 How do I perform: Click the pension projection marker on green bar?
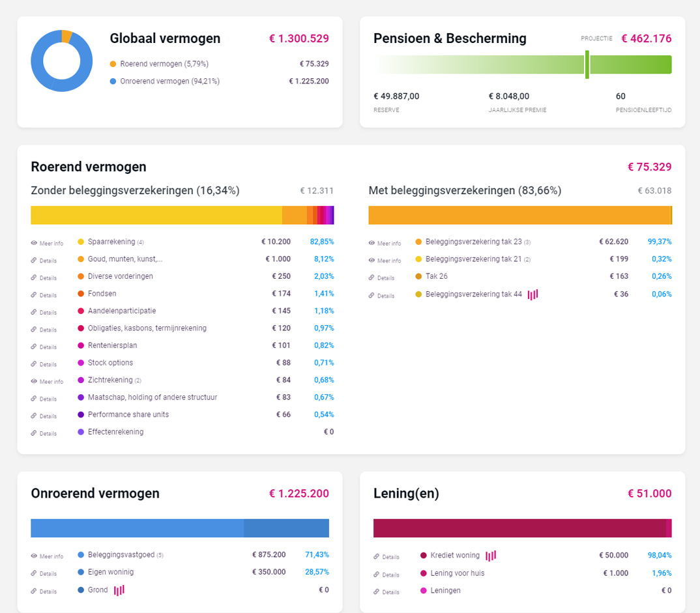pos(587,64)
